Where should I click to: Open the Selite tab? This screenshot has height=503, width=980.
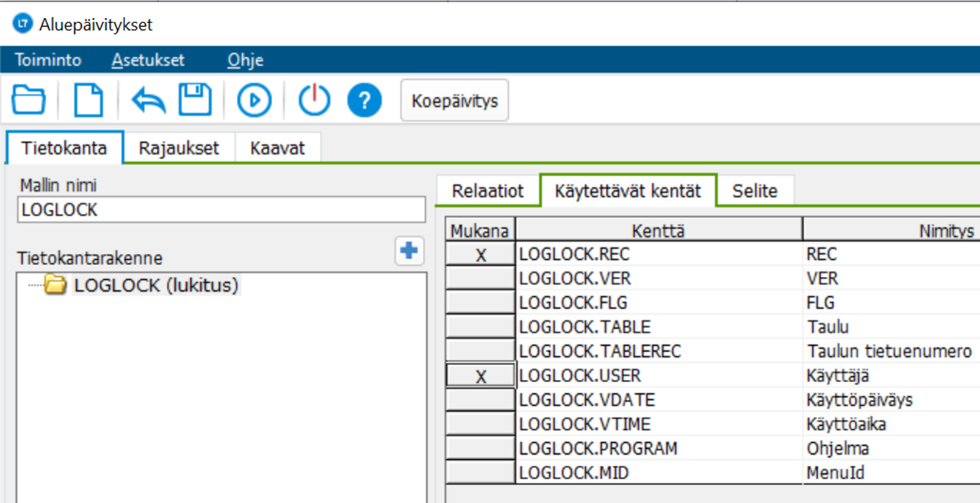pos(755,191)
